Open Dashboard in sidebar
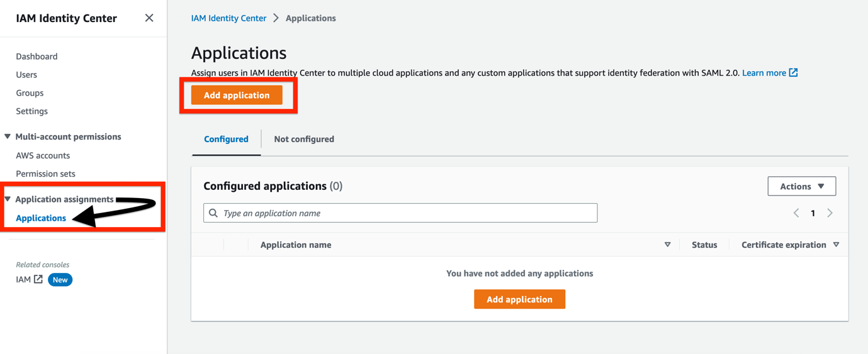 (x=37, y=57)
